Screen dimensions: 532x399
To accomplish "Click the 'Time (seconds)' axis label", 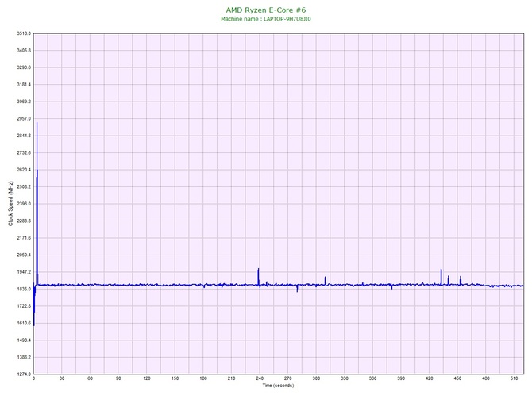I will pos(278,386).
